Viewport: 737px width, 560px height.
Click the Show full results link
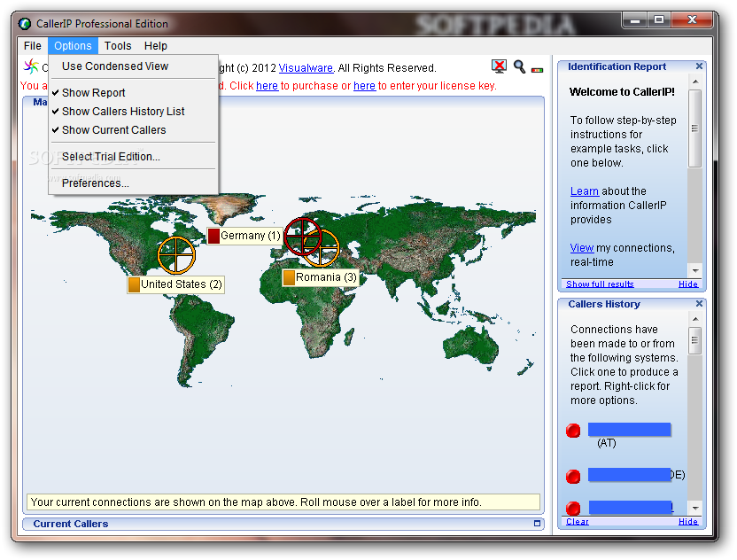600,284
